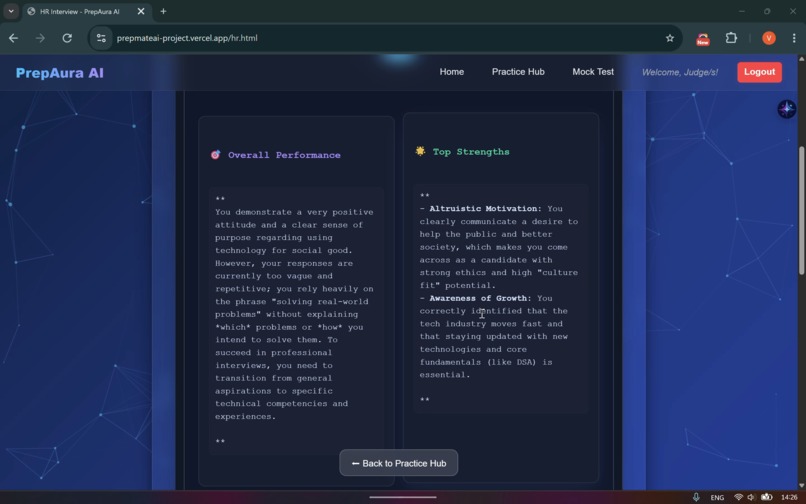Close the HR Interview tab
The image size is (806, 504).
[140, 11]
